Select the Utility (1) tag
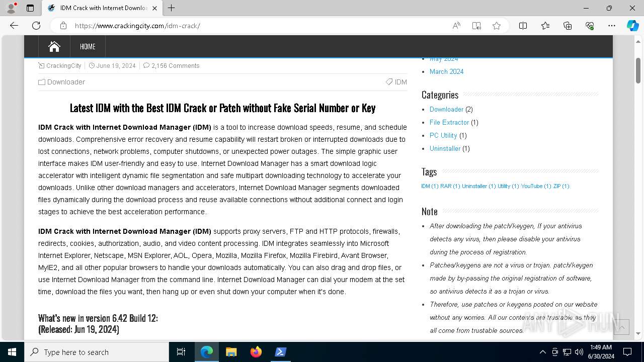This screenshot has width=644, height=362. coord(508,186)
